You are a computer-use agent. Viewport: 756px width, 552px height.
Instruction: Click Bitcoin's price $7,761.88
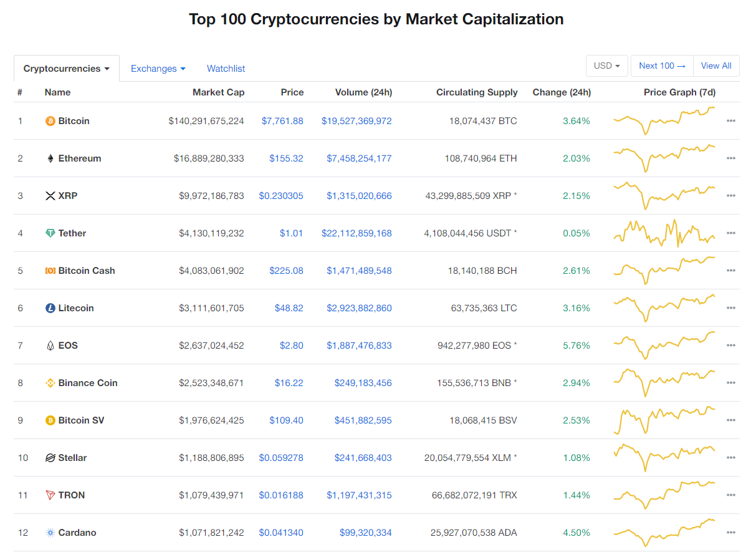coord(282,121)
